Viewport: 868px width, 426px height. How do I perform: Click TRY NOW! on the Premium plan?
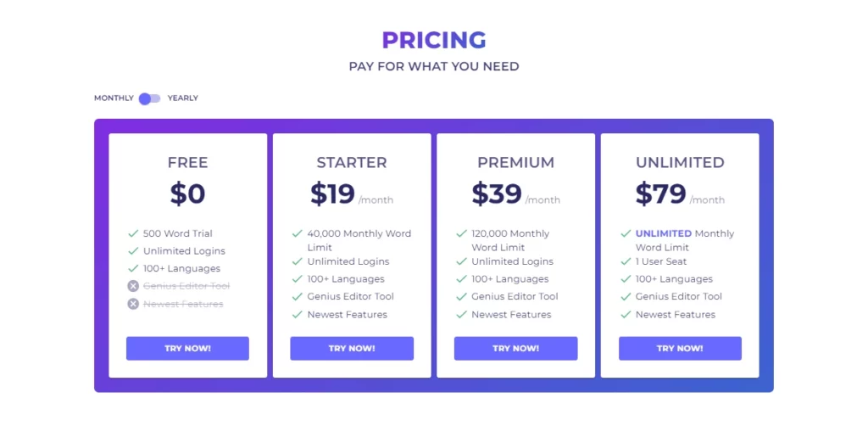(x=516, y=349)
